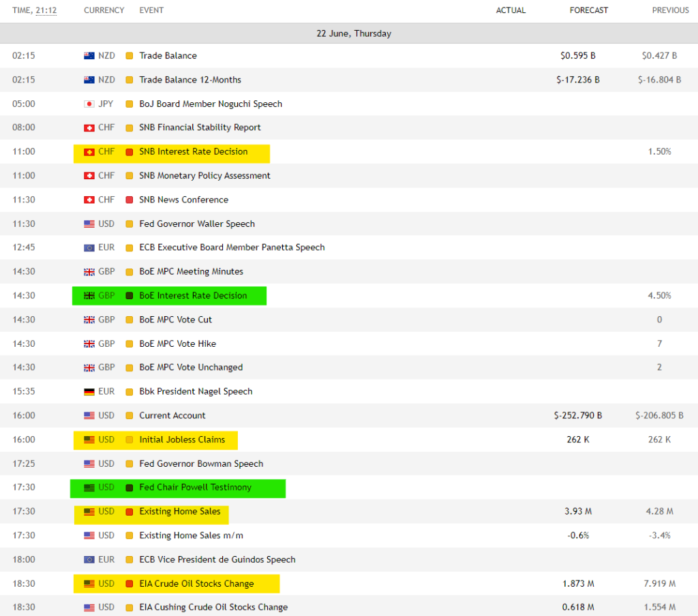Click Swiss flag in SNB News Conference row

pos(89,200)
